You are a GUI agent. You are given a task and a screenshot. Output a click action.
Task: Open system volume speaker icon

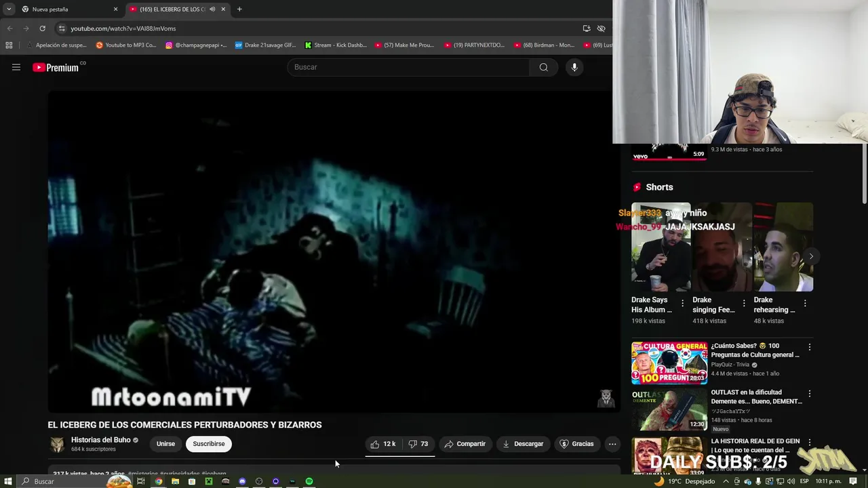pyautogui.click(x=791, y=481)
